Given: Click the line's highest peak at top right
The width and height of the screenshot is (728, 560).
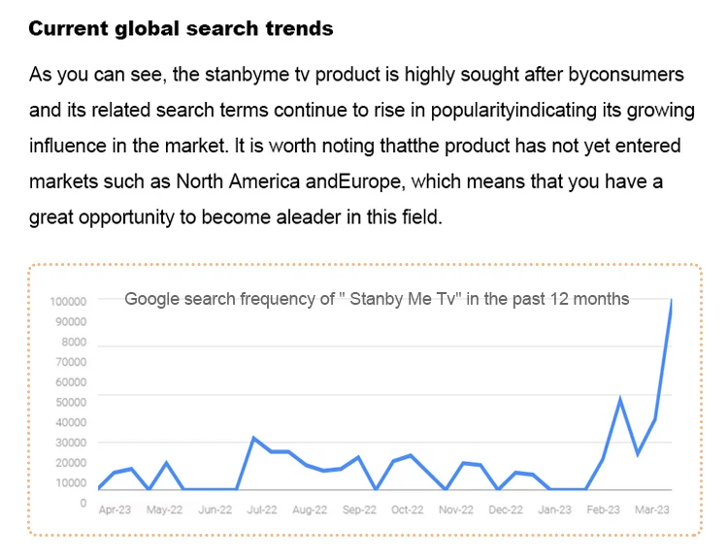Looking at the screenshot, I should pos(672,302).
